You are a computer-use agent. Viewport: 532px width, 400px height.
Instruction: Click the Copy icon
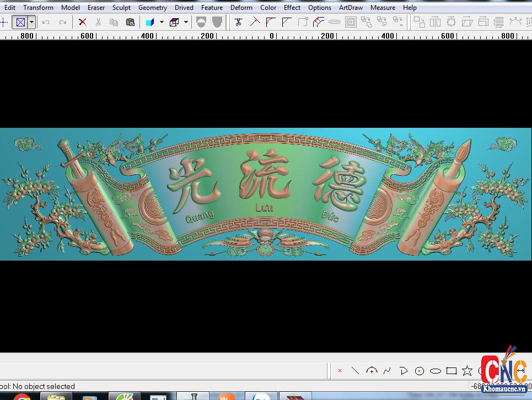pyautogui.click(x=114, y=23)
